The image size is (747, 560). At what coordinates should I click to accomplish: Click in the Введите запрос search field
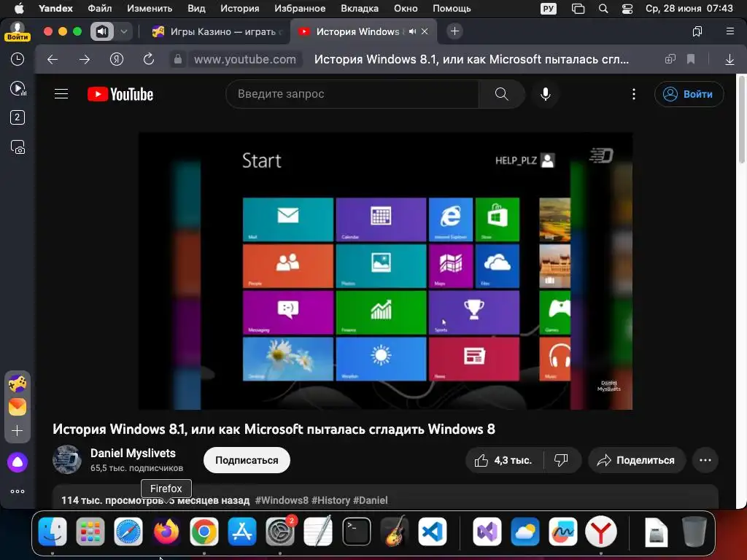click(352, 94)
